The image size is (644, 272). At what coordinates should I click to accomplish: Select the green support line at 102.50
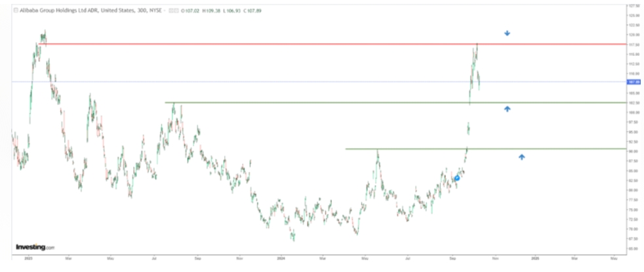395,102
